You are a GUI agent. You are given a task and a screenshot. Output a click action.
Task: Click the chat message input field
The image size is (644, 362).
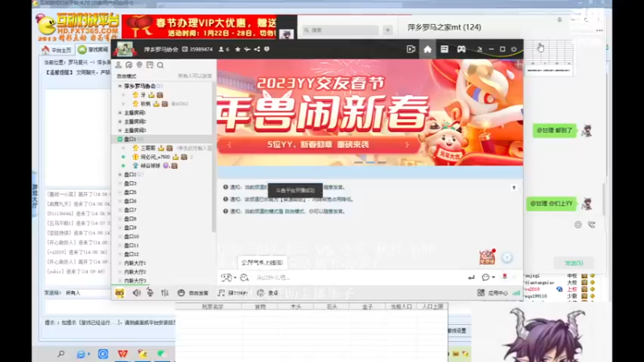tap(357, 278)
